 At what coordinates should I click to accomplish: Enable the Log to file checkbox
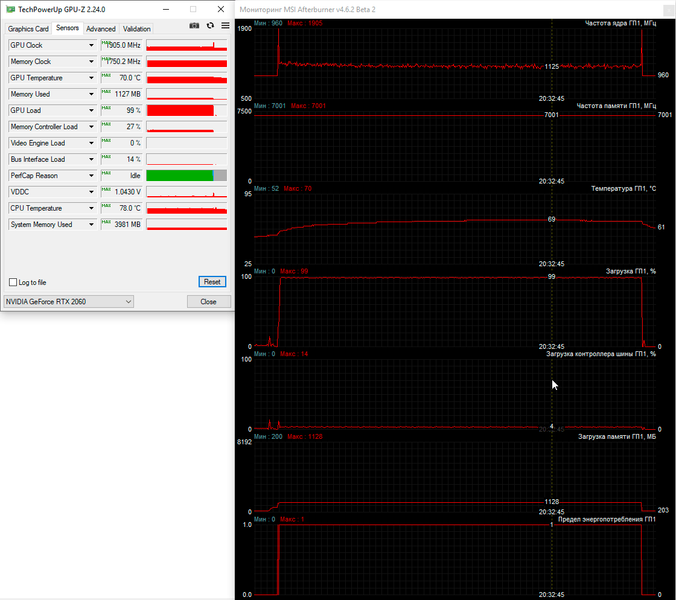[x=13, y=282]
